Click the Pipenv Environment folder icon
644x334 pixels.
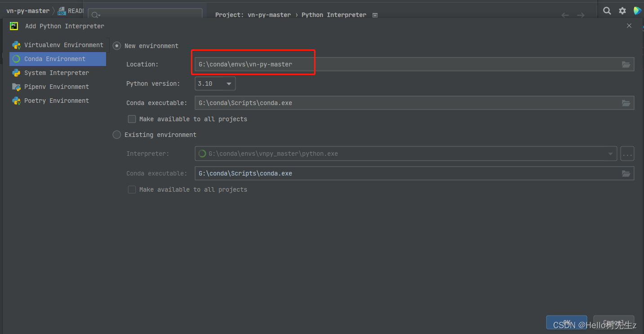point(16,87)
